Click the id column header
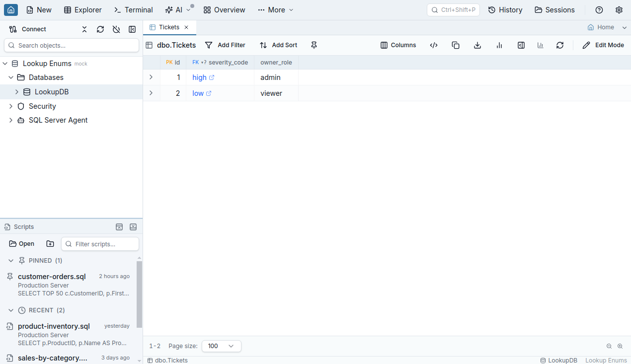631x364 pixels. click(173, 63)
